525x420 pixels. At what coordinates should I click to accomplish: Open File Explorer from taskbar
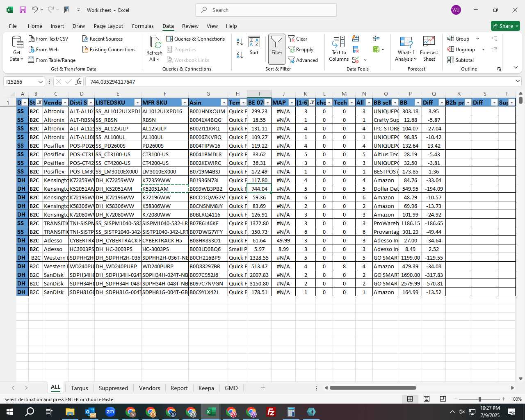(70, 412)
